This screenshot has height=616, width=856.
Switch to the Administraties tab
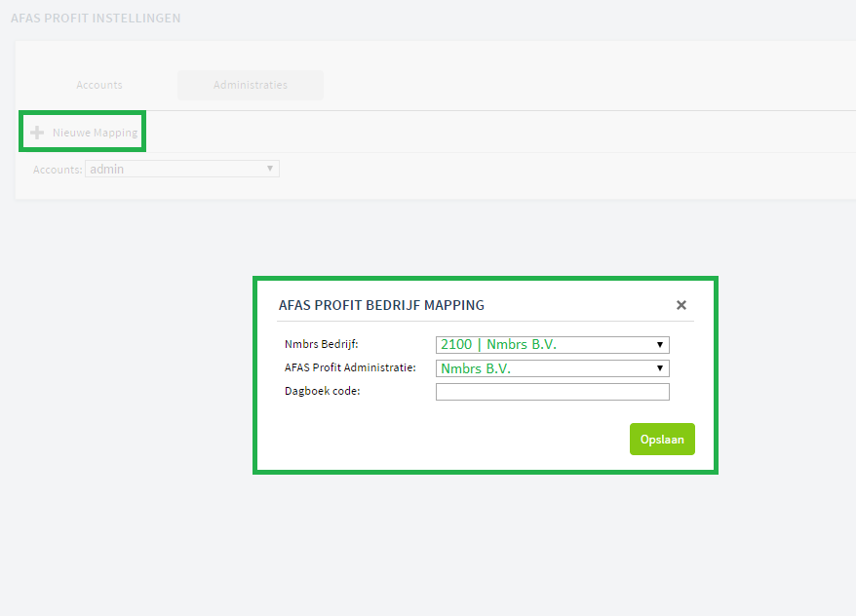click(250, 85)
